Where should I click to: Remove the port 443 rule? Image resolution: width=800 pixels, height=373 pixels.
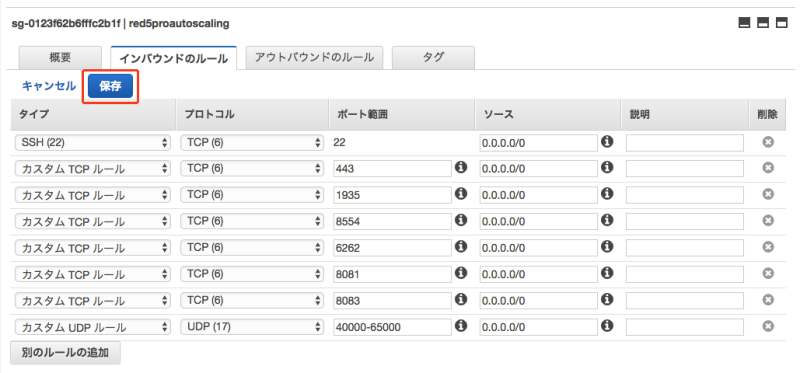coord(768,168)
